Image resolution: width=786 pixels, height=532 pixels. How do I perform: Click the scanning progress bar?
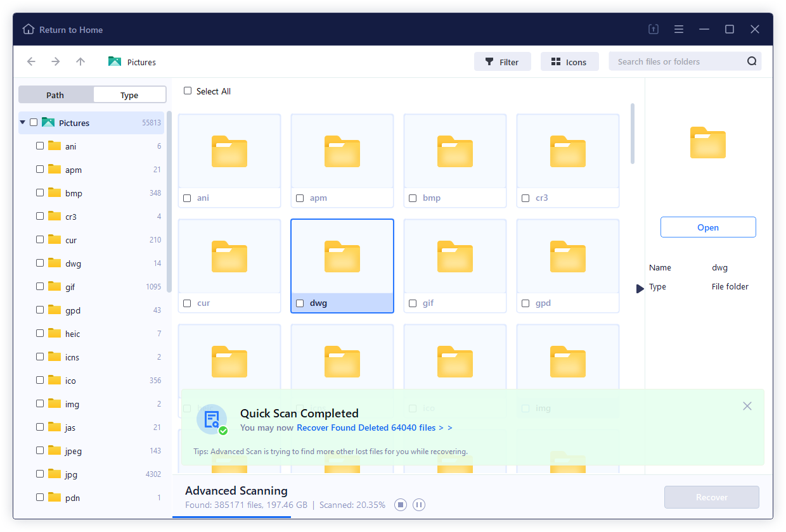(x=231, y=517)
